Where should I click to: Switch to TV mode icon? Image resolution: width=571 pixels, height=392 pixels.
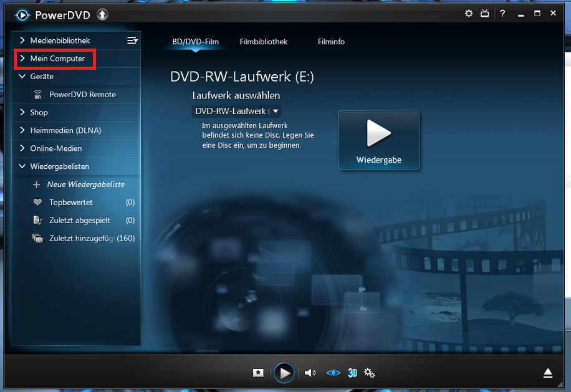(485, 14)
